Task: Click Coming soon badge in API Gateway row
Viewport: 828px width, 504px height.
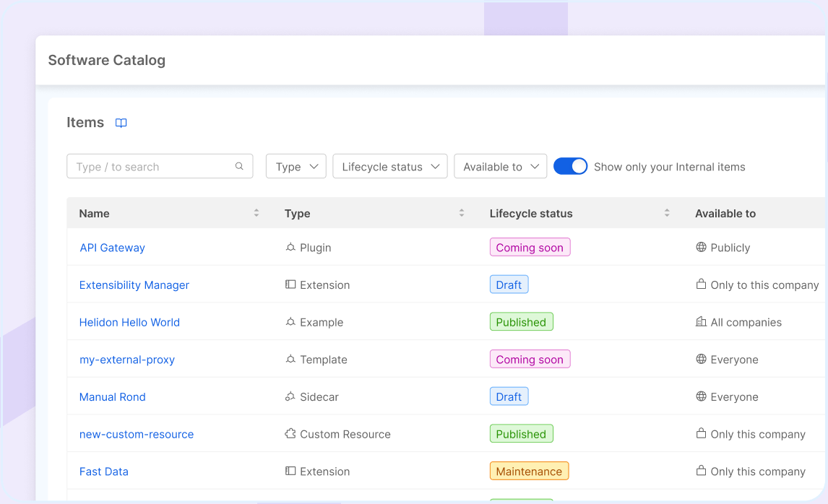Action: pyautogui.click(x=530, y=248)
